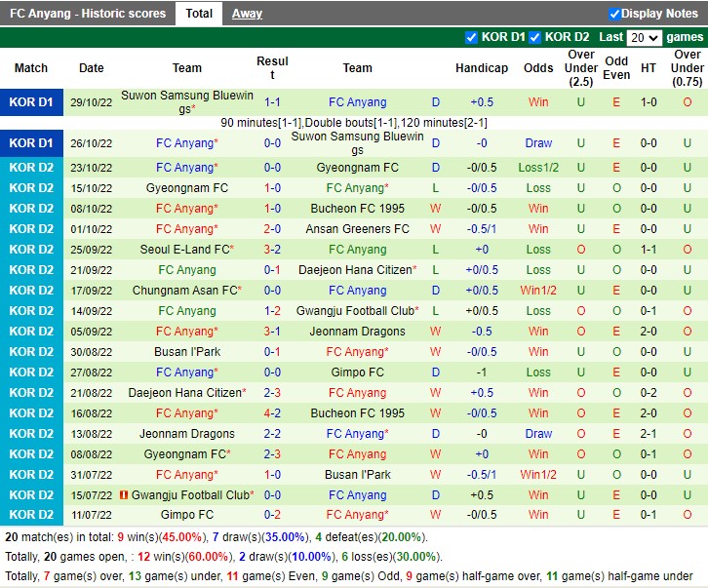The height and width of the screenshot is (588, 708).
Task: Open Jeonnam Dragons in 05/09/22 match
Action: coord(357,332)
